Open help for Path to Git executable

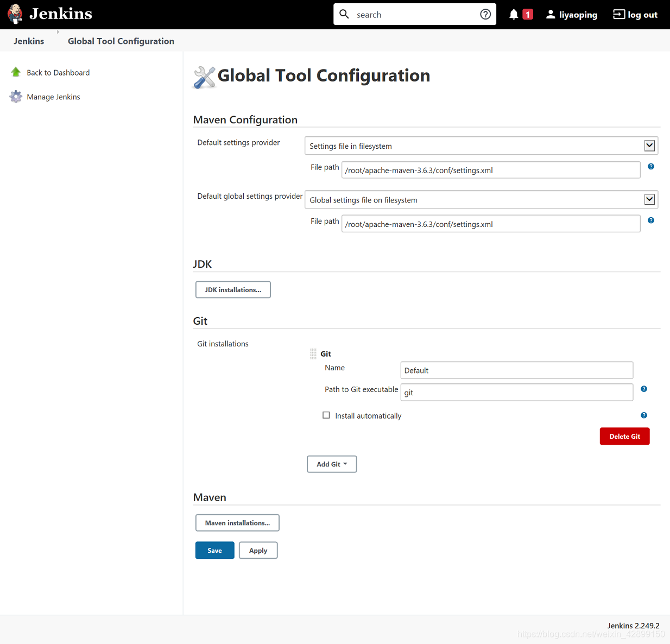tap(644, 389)
